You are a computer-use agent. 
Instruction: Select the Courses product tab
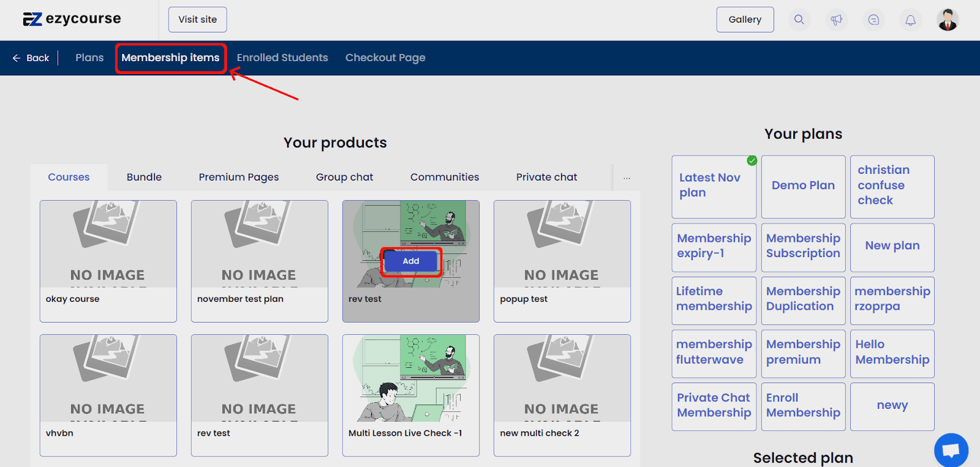coord(69,177)
